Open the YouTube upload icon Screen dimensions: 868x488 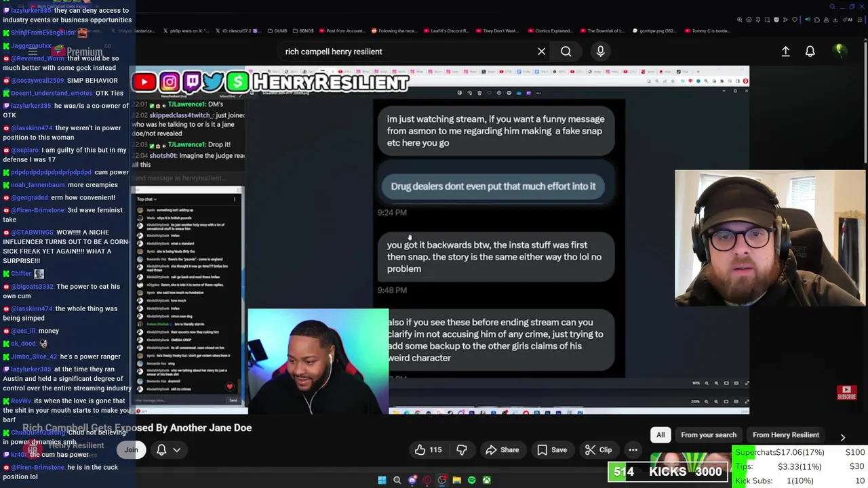(x=786, y=52)
